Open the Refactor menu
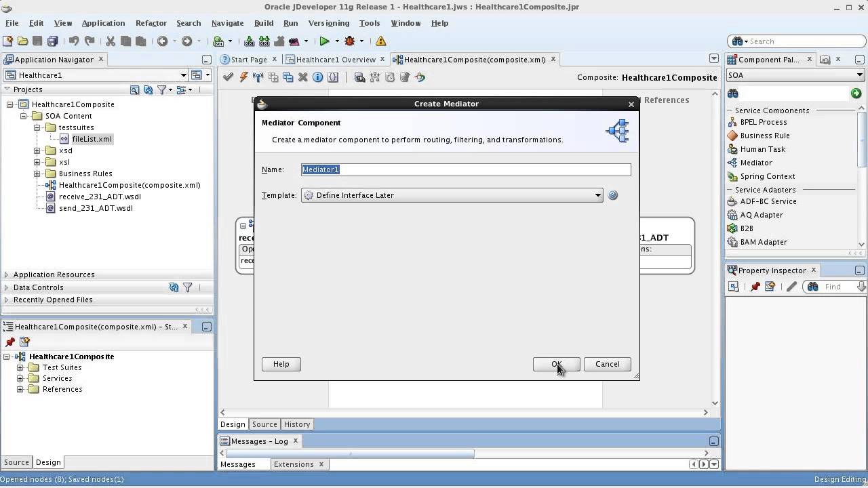 pos(151,23)
